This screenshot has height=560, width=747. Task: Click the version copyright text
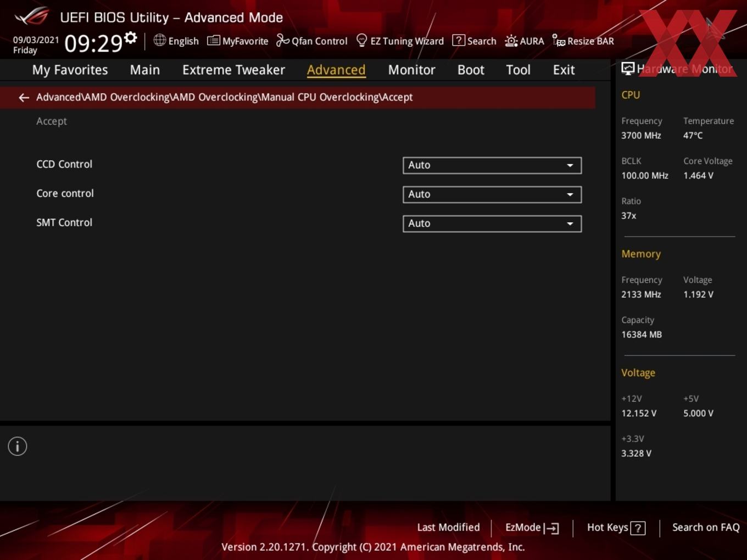pos(373,547)
